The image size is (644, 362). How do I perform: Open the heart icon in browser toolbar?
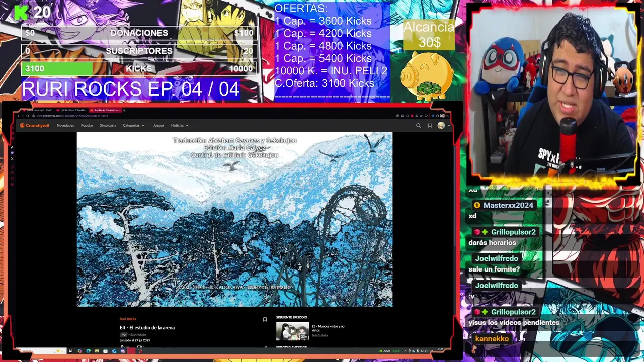(x=426, y=116)
